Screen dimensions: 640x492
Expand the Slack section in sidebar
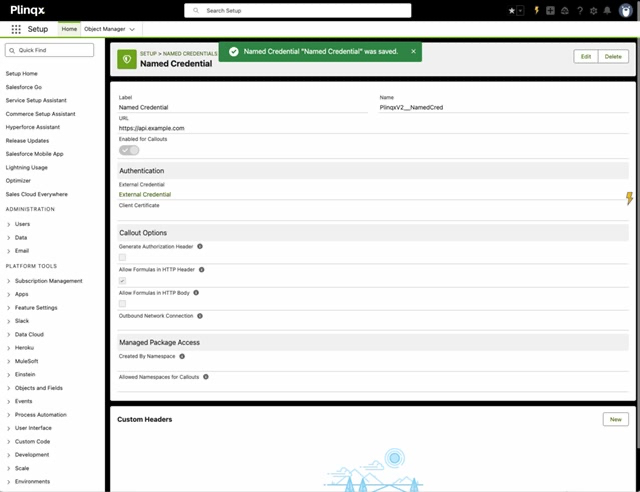(x=9, y=321)
